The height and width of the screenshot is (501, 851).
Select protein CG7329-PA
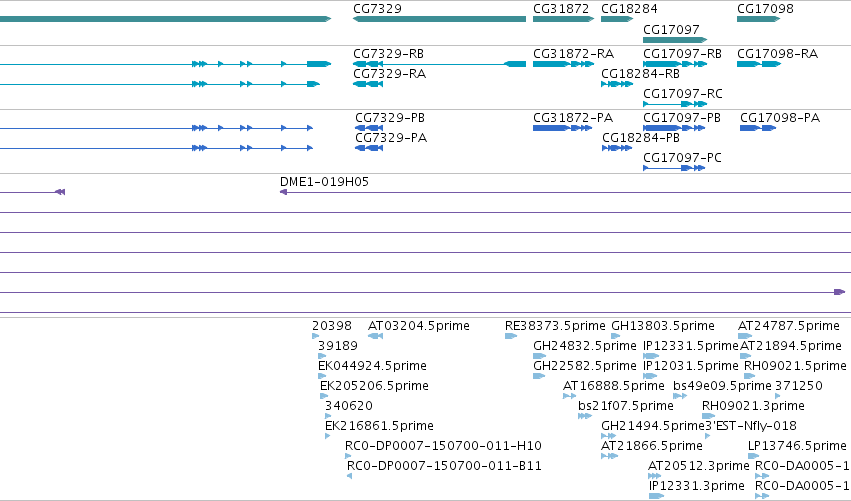(369, 148)
